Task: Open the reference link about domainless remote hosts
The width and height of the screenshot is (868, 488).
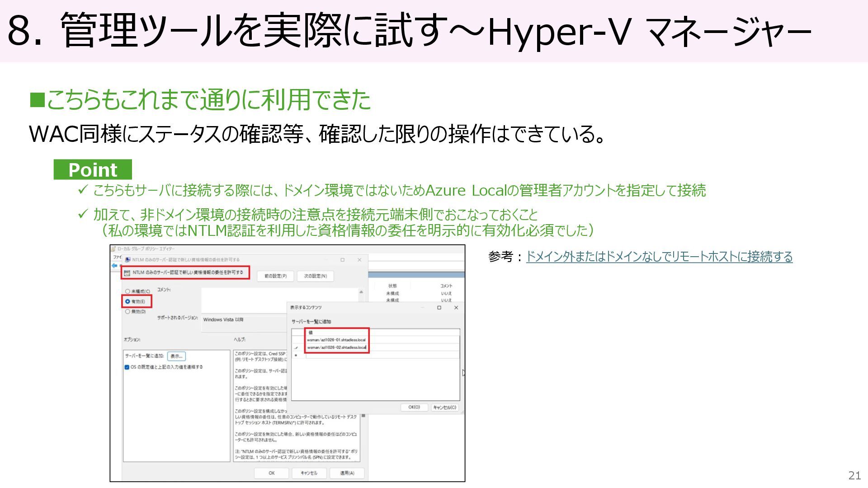Action: click(x=659, y=257)
